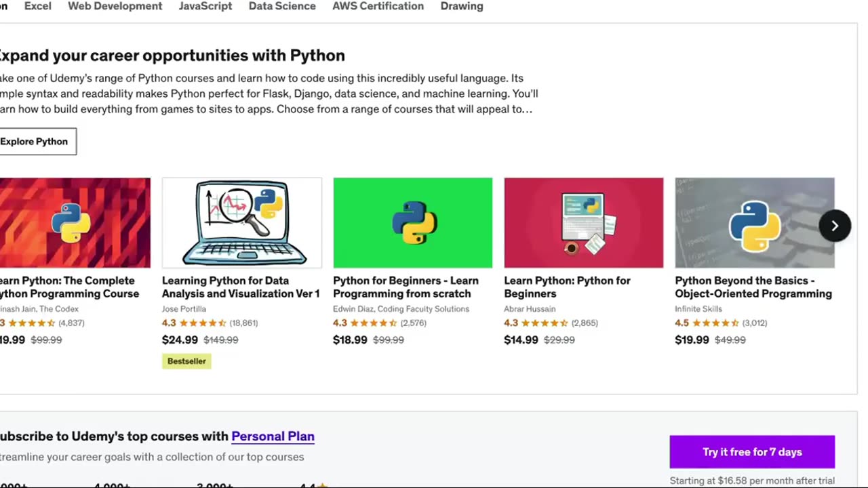Open the Abrar Hussain course thumbnail with the laptop
Viewport: 868px width, 488px height.
[584, 223]
